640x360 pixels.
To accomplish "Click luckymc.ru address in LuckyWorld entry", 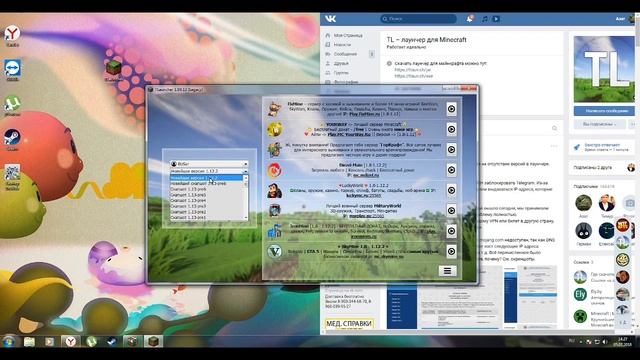I will pos(363,196).
